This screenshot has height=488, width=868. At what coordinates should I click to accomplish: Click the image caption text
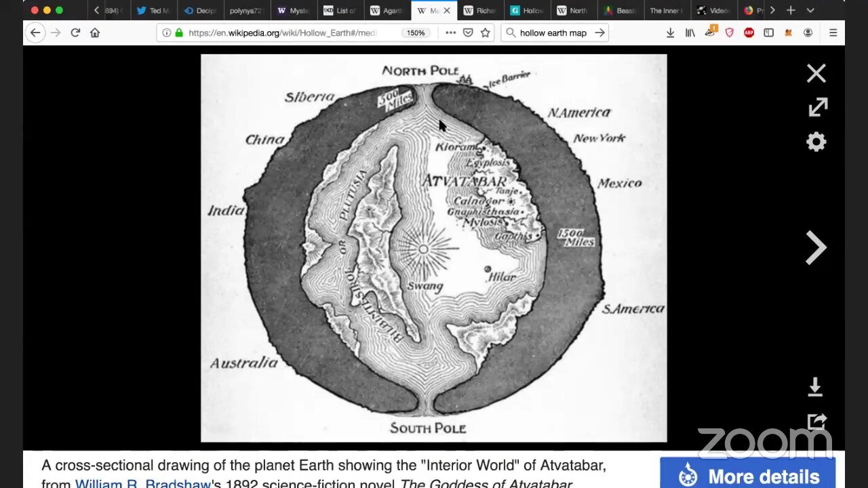323,474
